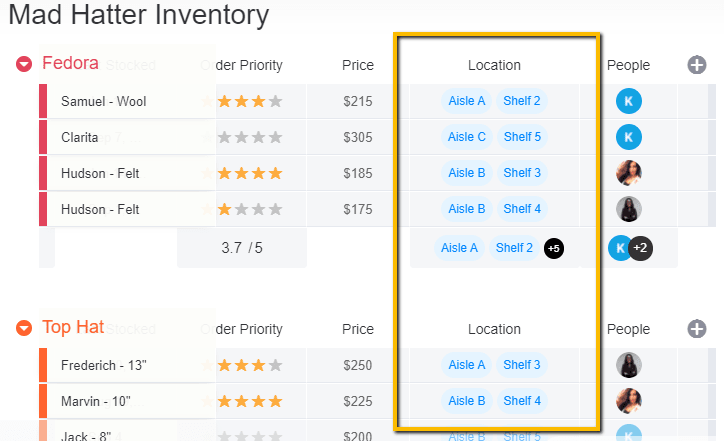This screenshot has height=441, width=724.
Task: Click person avatar for Marvin - 10"
Action: [x=628, y=401]
